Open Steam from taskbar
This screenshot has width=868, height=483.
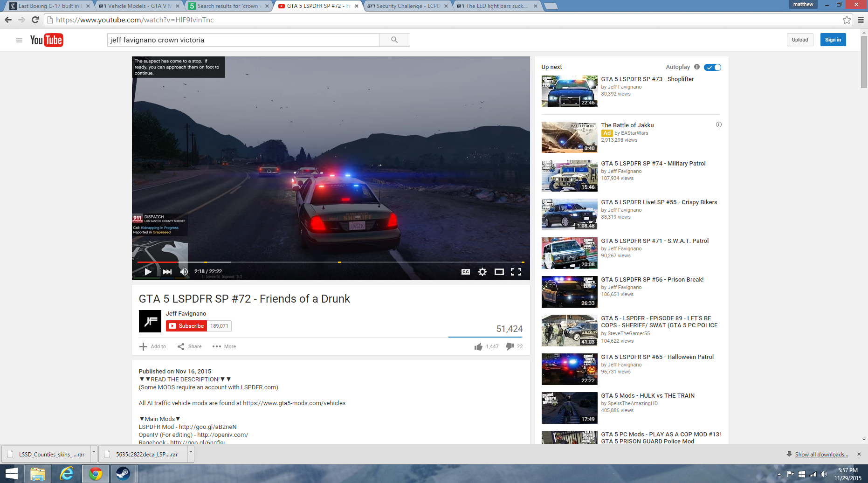point(124,474)
